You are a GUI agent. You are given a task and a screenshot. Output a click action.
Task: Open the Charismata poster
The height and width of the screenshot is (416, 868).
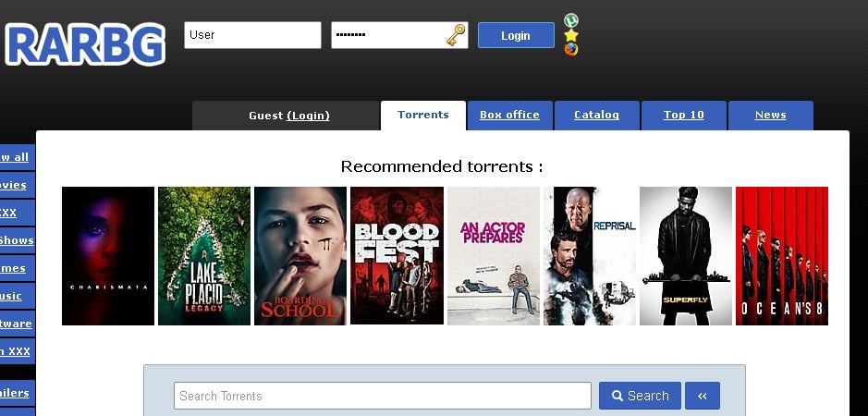[108, 256]
